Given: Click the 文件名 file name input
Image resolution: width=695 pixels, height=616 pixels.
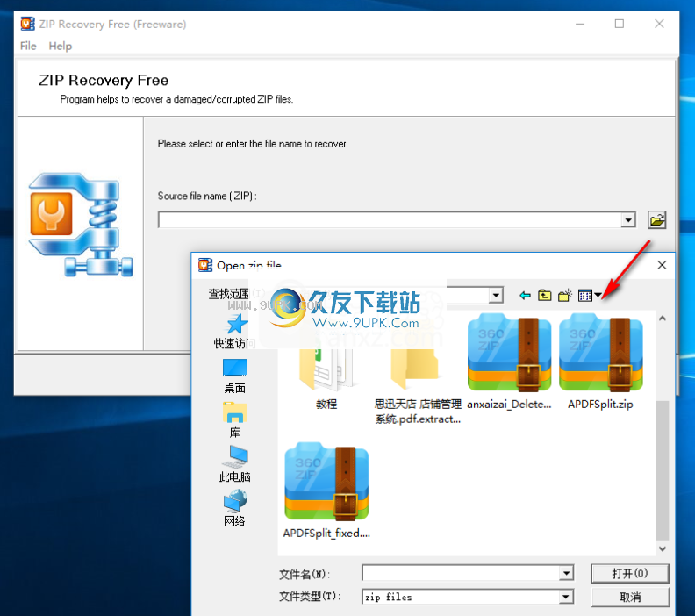Looking at the screenshot, I should click(x=461, y=573).
